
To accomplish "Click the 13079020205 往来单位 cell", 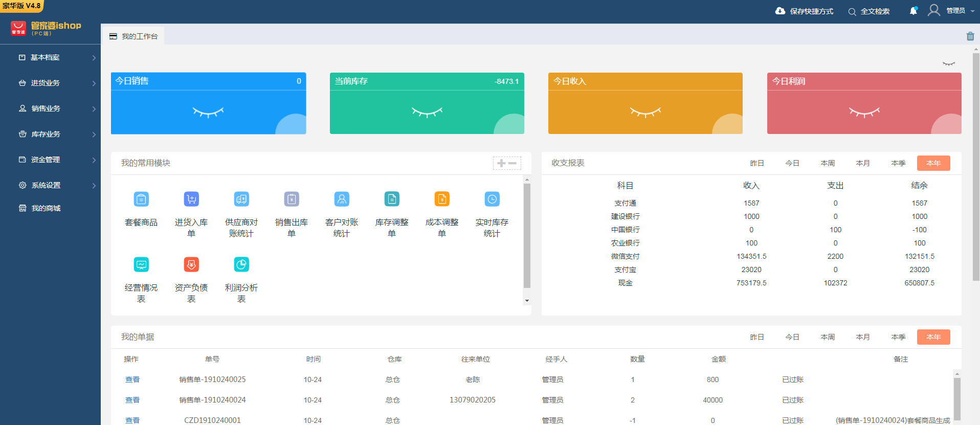I will (473, 400).
